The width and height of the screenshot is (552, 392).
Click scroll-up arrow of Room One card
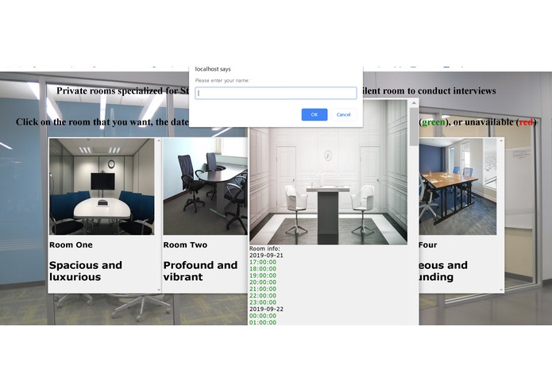pyautogui.click(x=159, y=140)
